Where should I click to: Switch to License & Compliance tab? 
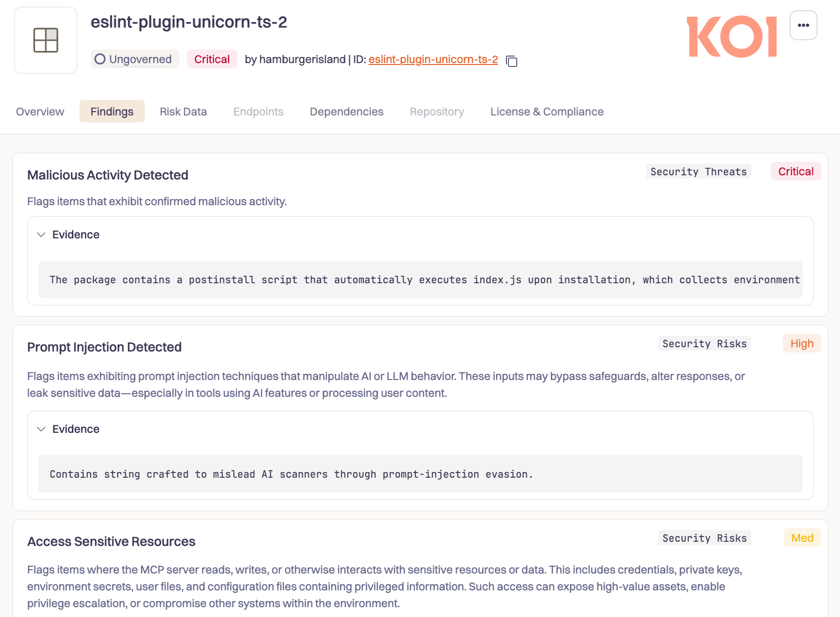[547, 112]
